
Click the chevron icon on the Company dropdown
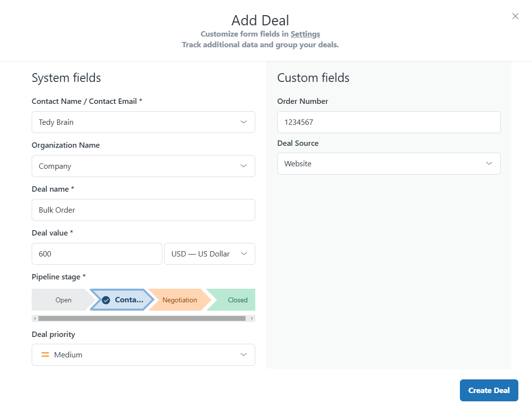pos(244,166)
